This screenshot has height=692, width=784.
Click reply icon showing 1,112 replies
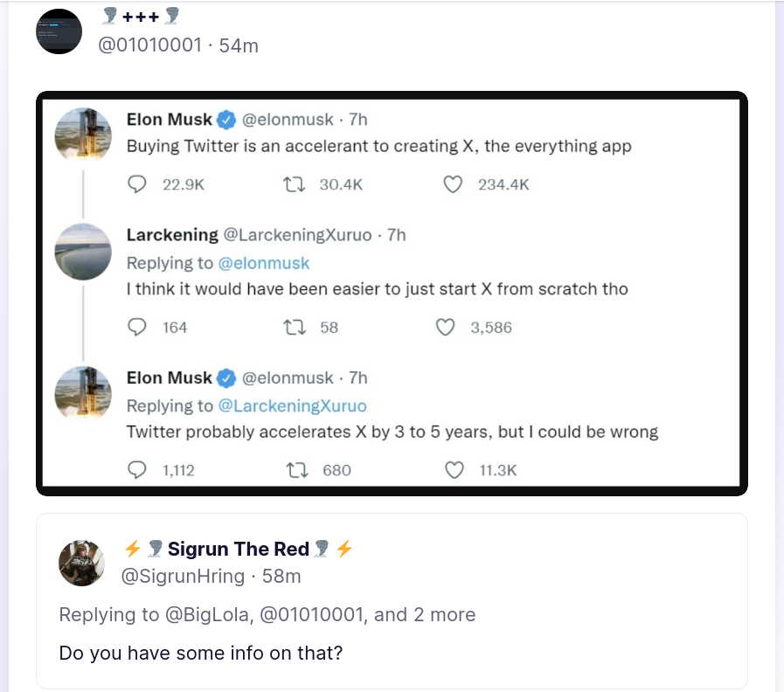[x=137, y=470]
